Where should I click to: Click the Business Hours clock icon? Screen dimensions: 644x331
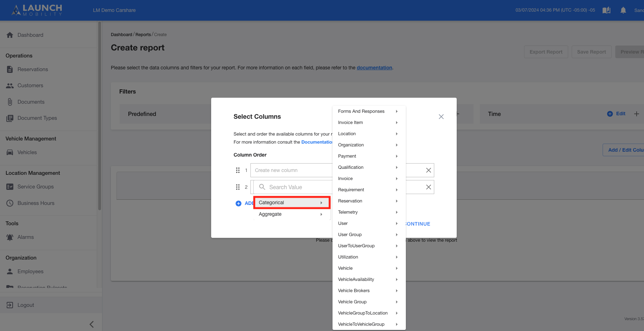[x=10, y=203]
